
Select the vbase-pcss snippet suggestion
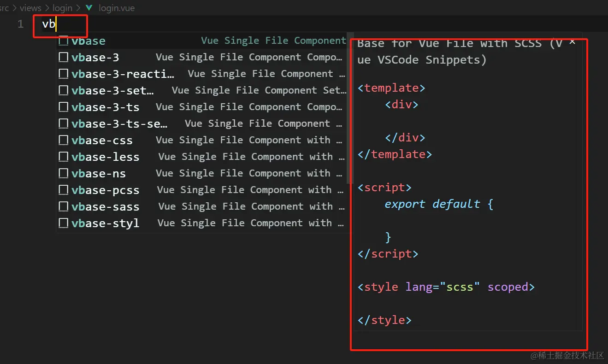pos(202,190)
